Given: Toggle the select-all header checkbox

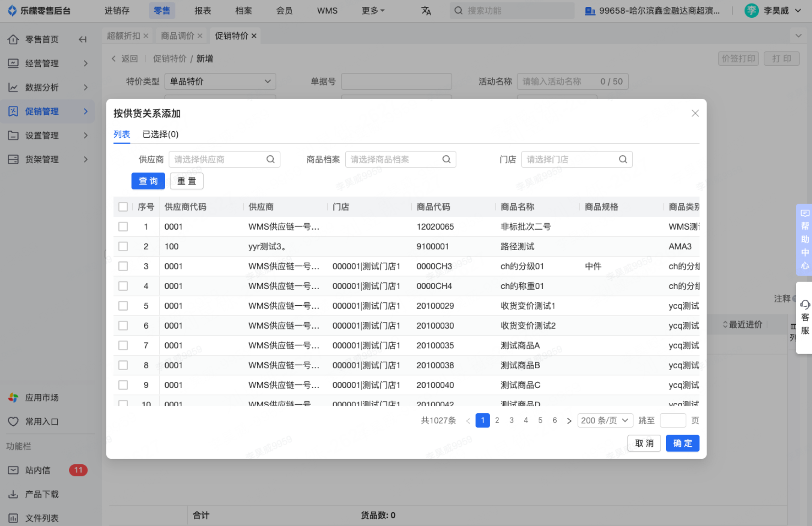Looking at the screenshot, I should click(123, 207).
